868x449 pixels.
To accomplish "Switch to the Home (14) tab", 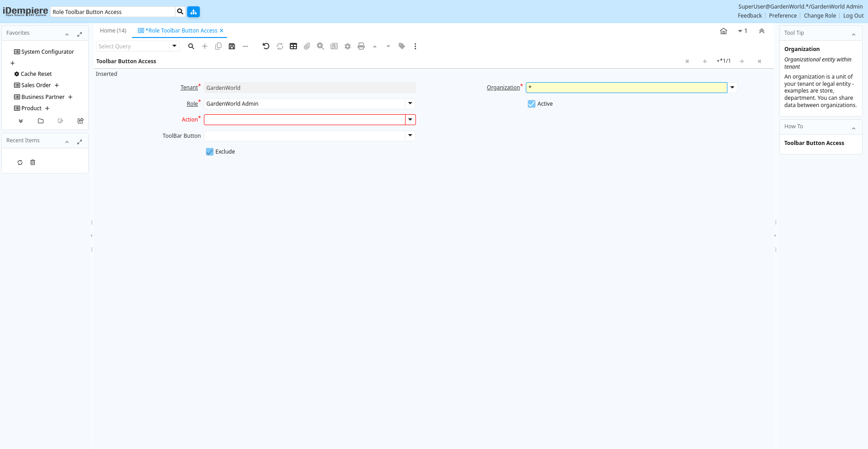I will tap(113, 31).
